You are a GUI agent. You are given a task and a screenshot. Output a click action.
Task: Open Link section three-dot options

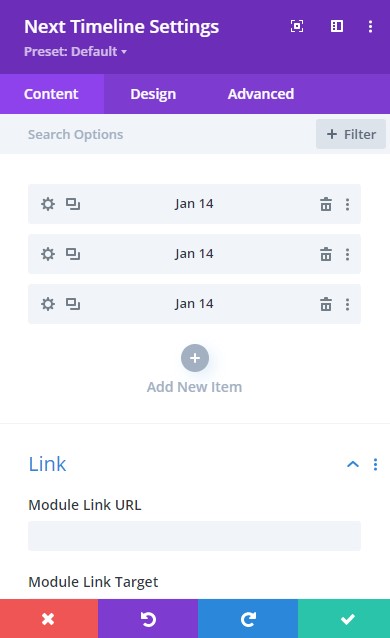click(x=375, y=464)
